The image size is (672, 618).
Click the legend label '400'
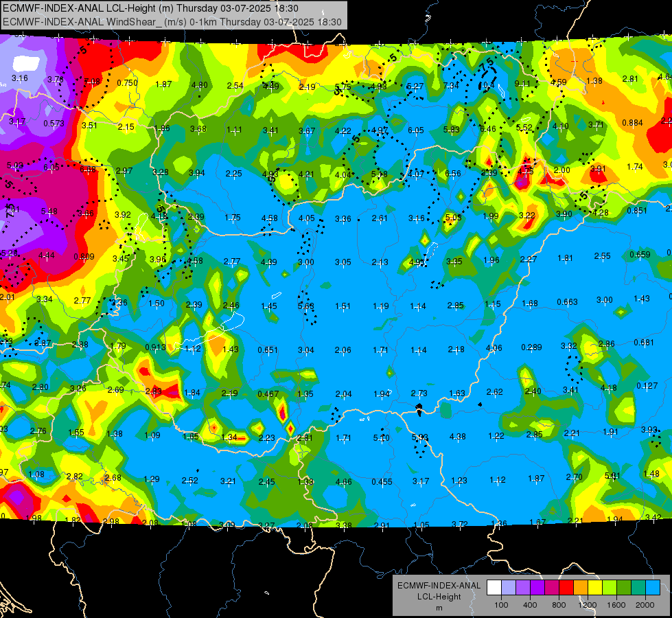(530, 605)
